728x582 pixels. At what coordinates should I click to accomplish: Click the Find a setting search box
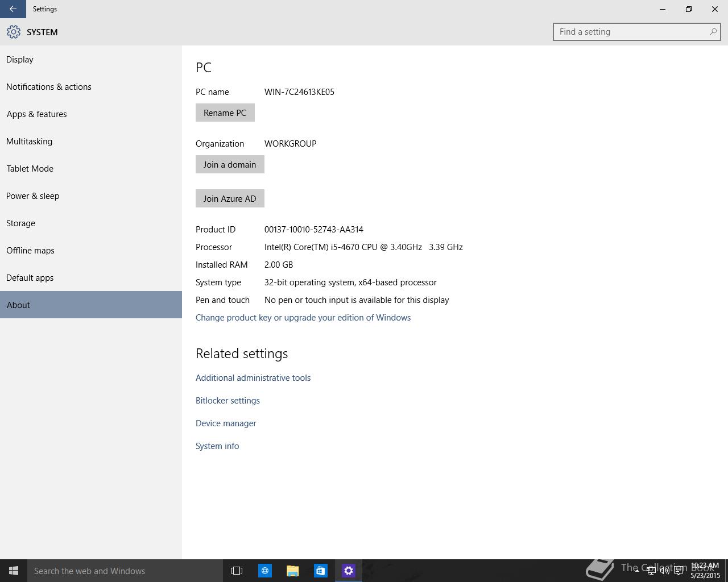tap(637, 32)
